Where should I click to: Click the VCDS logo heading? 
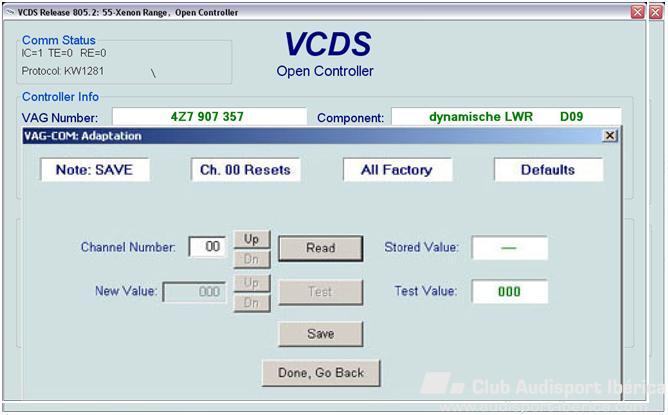[x=328, y=44]
